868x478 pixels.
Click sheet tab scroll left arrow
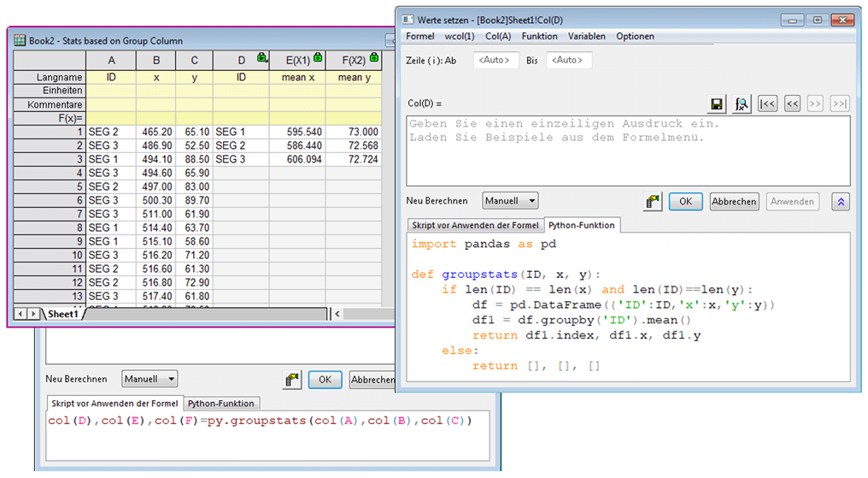[21, 314]
